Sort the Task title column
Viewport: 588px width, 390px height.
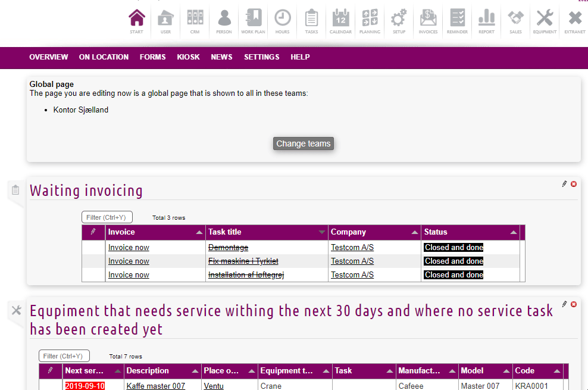[322, 232]
